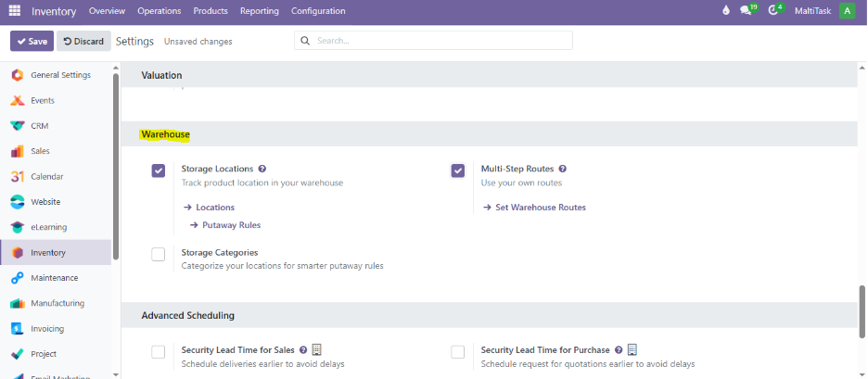Click the green user avatar icon
The width and height of the screenshot is (868, 379).
[x=847, y=11]
